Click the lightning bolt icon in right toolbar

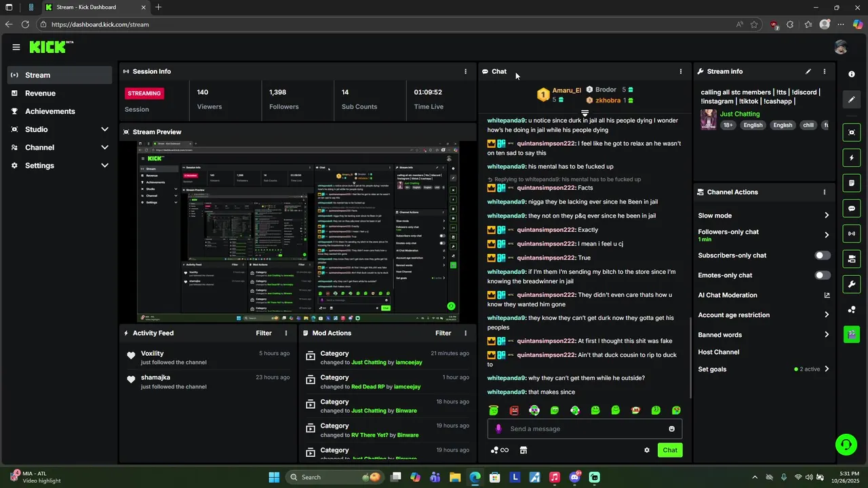pos(852,158)
